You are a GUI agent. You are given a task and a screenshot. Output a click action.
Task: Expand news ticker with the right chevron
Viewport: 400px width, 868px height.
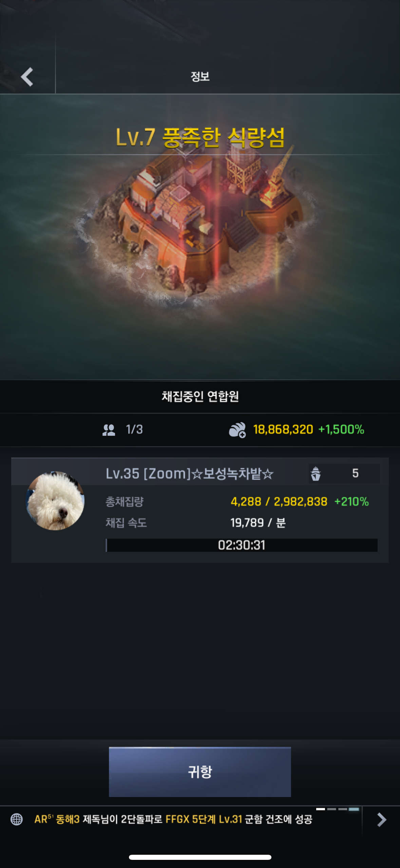(x=382, y=819)
